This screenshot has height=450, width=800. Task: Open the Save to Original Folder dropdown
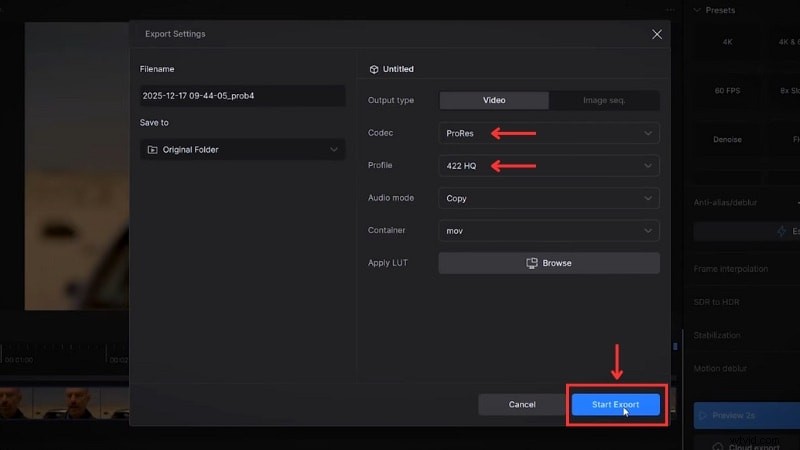(x=242, y=149)
